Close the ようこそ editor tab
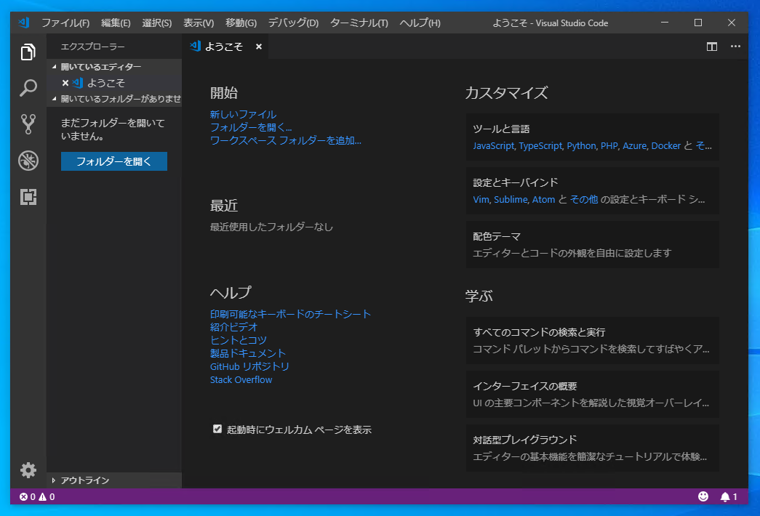The height and width of the screenshot is (516, 760). [259, 47]
